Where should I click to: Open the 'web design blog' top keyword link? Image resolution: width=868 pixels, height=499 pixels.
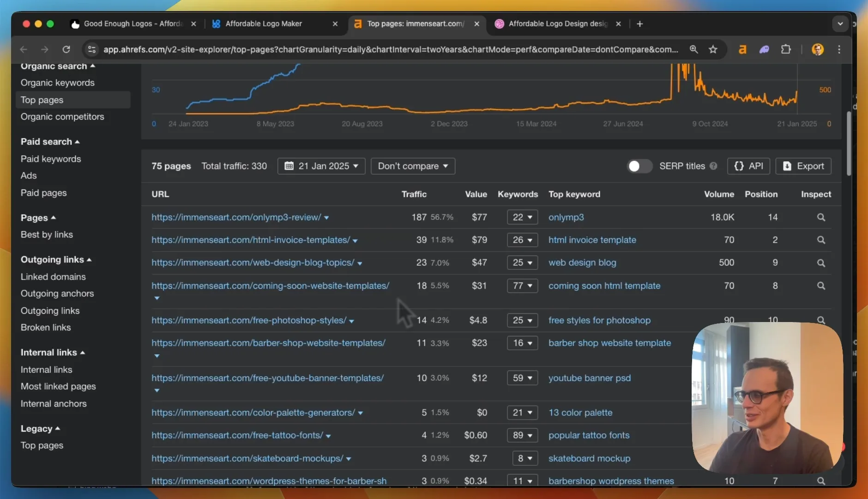(x=582, y=262)
